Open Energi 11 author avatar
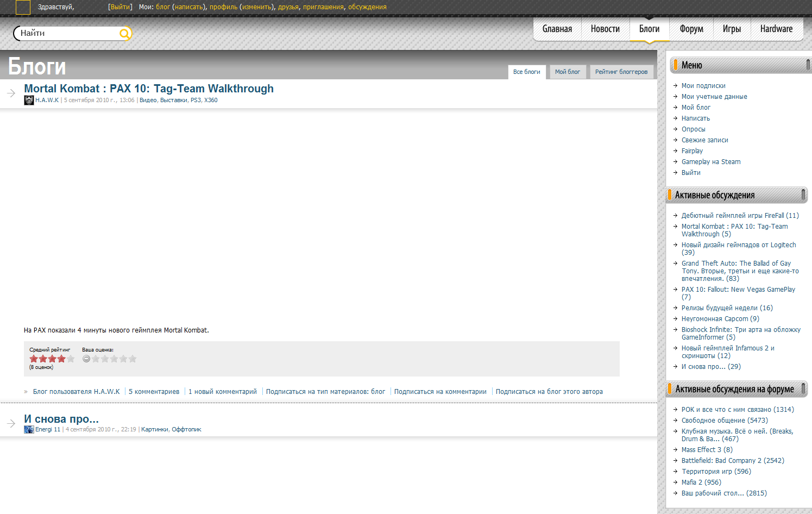The image size is (812, 514). [29, 429]
